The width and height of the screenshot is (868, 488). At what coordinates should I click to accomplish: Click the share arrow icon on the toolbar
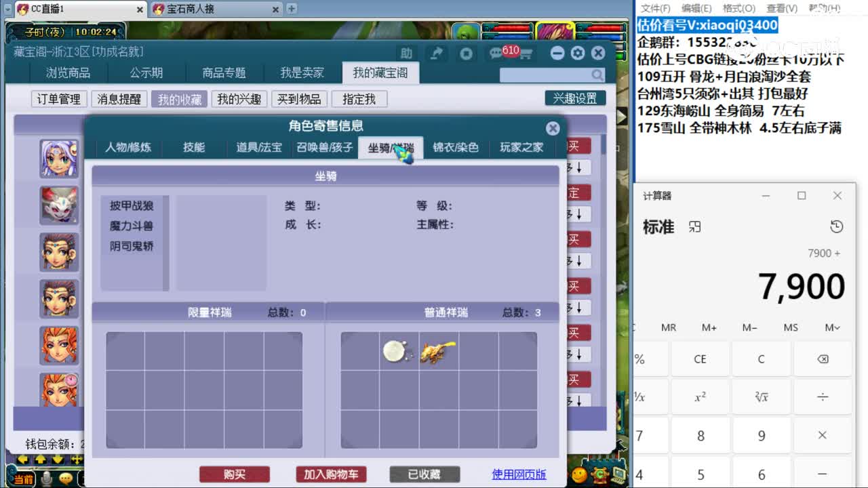point(438,53)
